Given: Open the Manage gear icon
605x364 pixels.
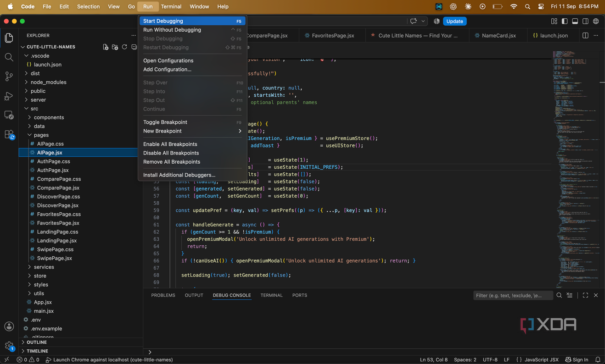Looking at the screenshot, I should tap(9, 346).
